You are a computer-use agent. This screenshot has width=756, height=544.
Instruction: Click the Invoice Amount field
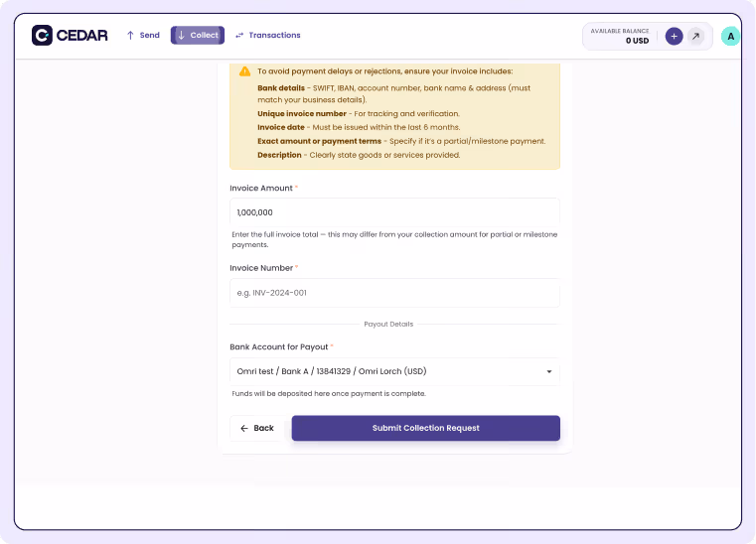(x=394, y=212)
